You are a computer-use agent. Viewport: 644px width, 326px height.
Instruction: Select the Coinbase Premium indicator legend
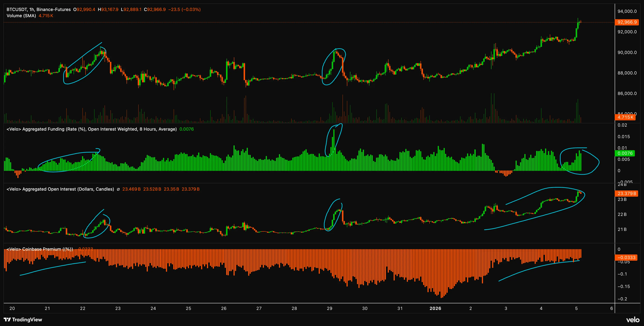tap(40, 249)
